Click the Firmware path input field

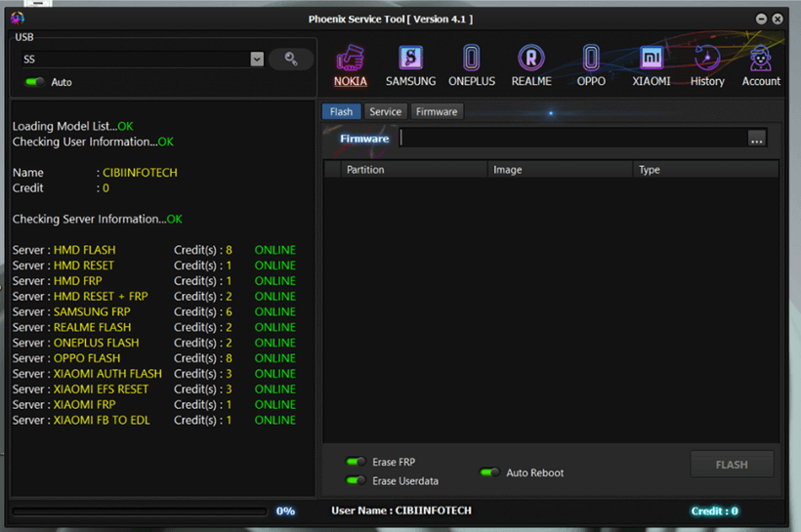(571, 139)
